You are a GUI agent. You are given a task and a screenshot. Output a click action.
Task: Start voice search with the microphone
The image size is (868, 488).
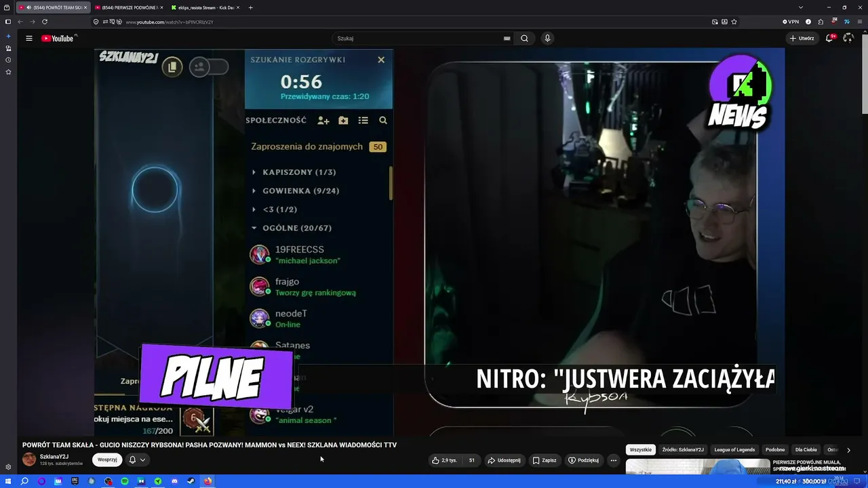click(x=547, y=39)
